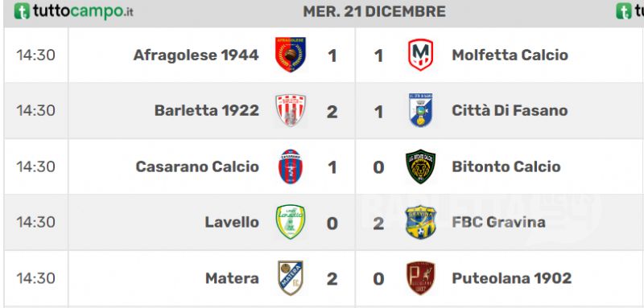Click the 14:30 time of Lavello match
The width and height of the screenshot is (644, 308).
tap(35, 222)
